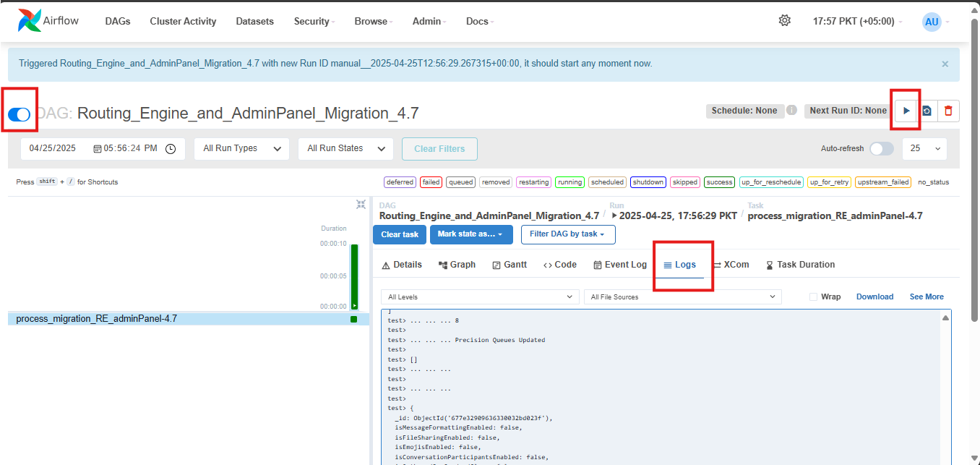Open the All Run Types dropdown
The image size is (980, 465).
242,148
